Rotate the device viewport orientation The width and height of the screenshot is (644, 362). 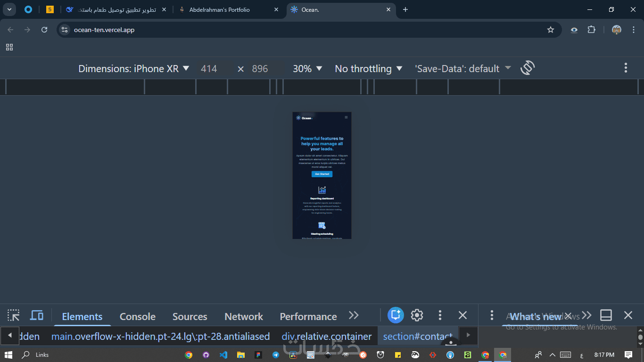tap(528, 68)
